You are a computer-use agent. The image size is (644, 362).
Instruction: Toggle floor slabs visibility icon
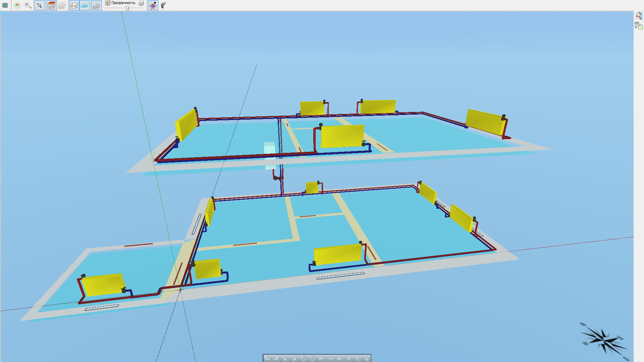click(x=85, y=5)
